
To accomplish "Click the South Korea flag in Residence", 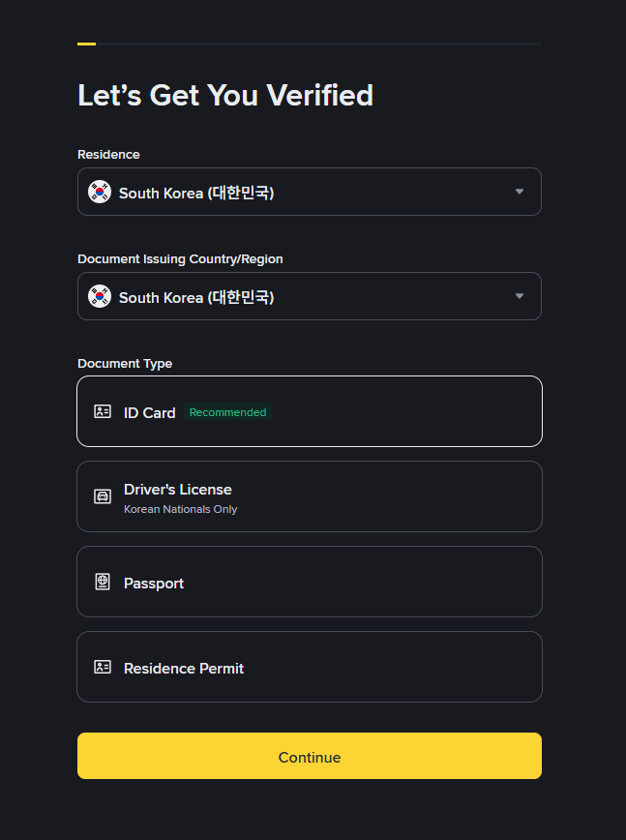I will click(100, 192).
